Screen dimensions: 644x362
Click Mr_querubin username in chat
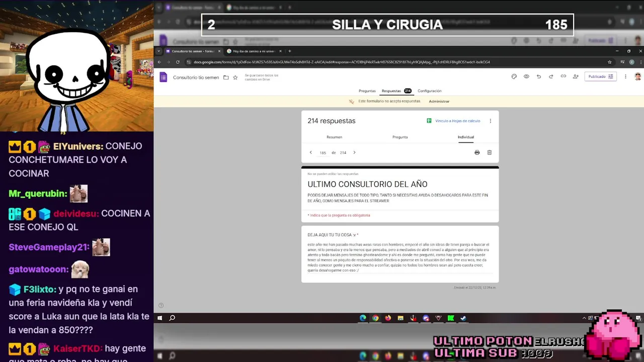click(x=38, y=194)
